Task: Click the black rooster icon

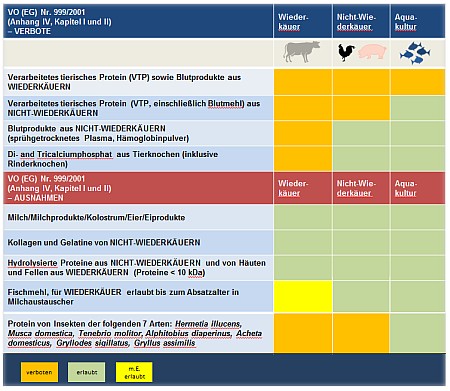Action: pos(346,53)
